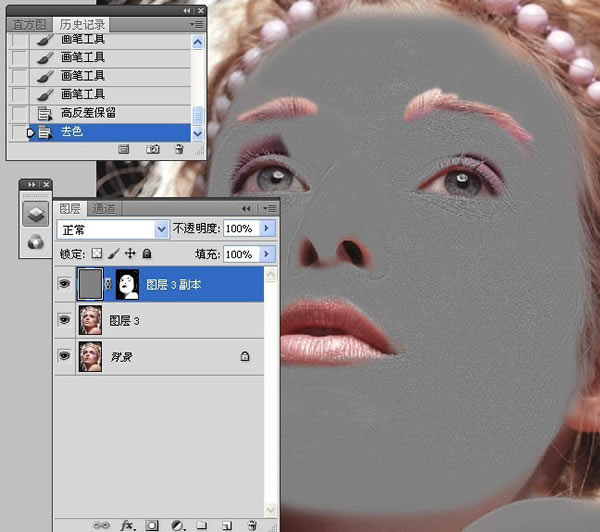Click the 背景 layer thumbnail

click(90, 357)
